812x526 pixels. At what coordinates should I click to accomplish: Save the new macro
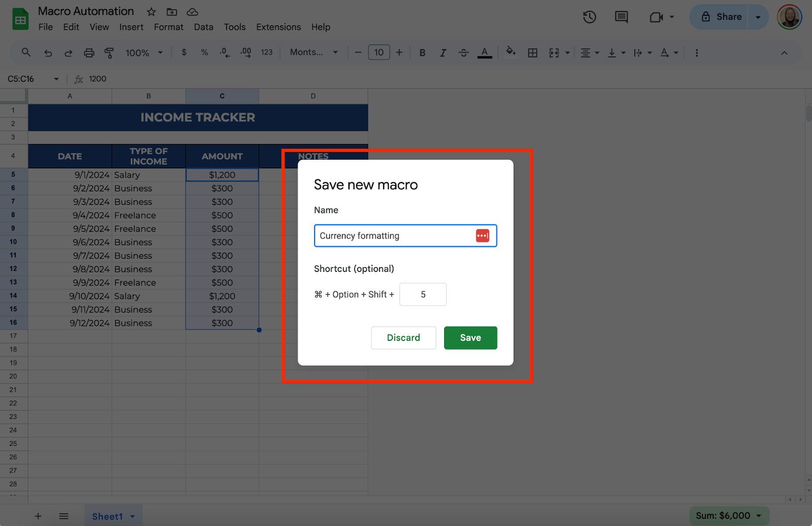470,338
